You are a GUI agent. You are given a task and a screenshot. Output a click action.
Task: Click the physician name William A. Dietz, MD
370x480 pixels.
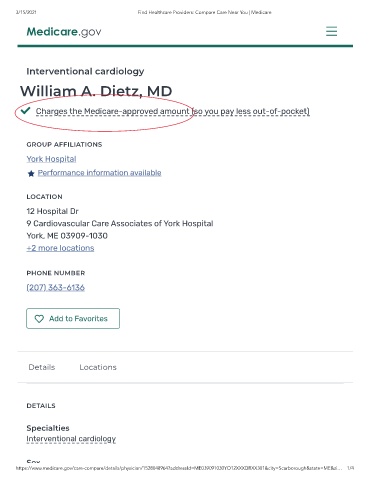pos(96,91)
